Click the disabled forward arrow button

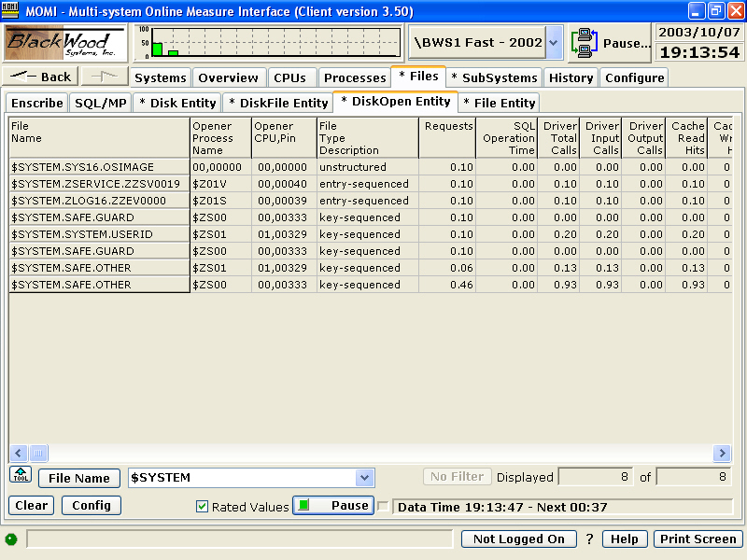(103, 77)
